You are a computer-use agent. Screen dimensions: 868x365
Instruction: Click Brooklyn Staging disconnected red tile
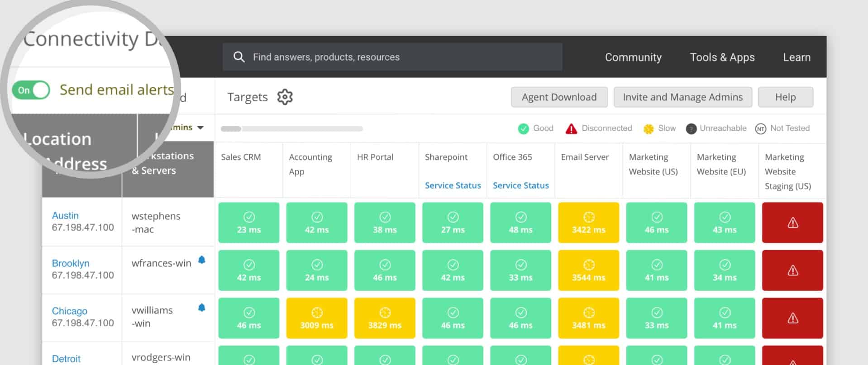click(x=792, y=270)
